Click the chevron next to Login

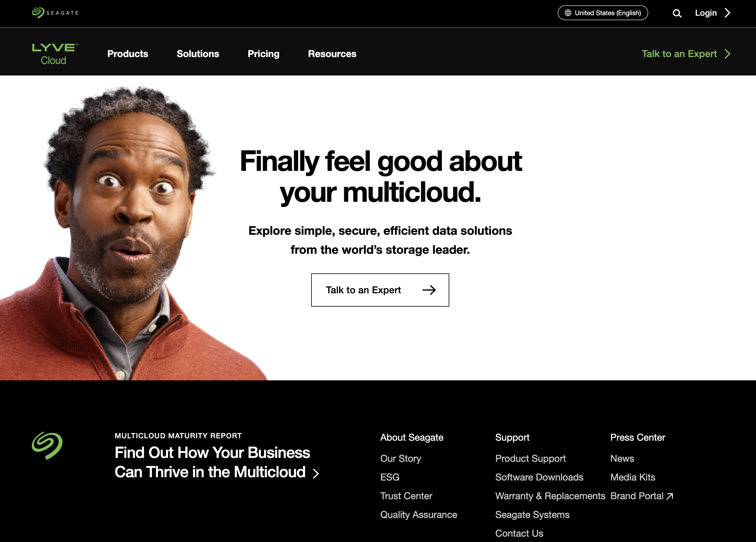tap(727, 13)
